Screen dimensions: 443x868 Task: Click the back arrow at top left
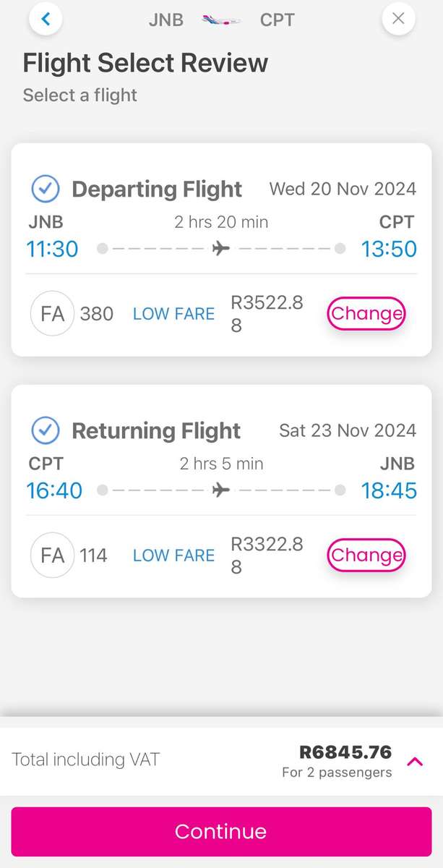coord(46,19)
